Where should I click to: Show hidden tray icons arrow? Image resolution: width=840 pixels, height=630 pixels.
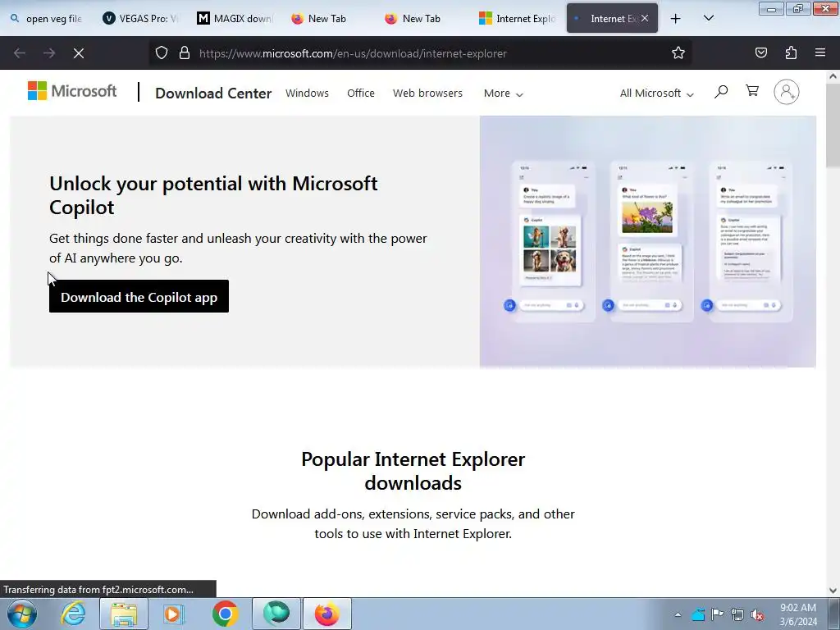(678, 615)
